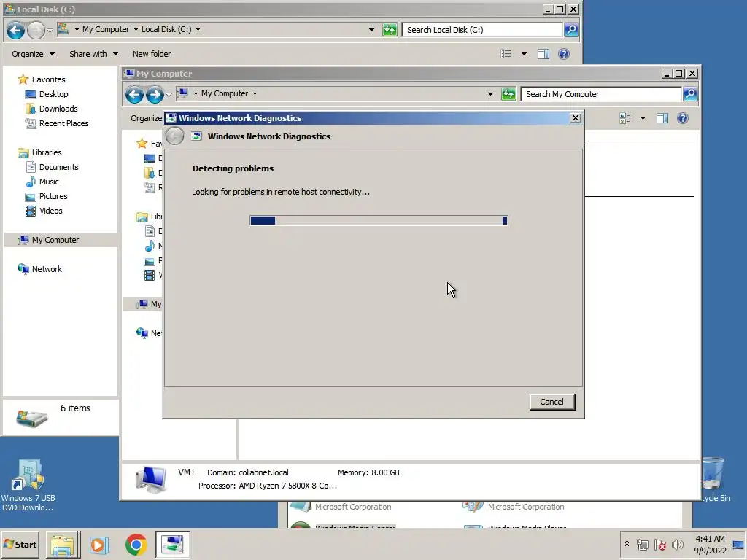Screen dimensions: 747x560
Task: Open help in My Computer window
Action: coord(682,118)
